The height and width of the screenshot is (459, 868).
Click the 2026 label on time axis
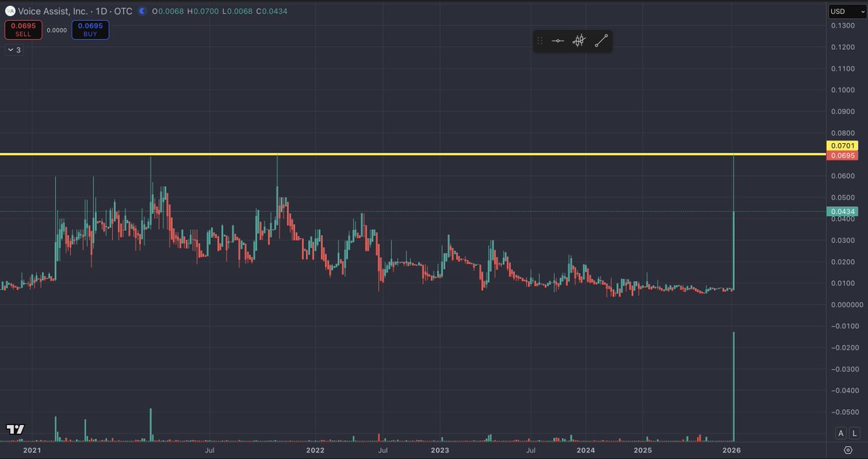[x=731, y=450]
